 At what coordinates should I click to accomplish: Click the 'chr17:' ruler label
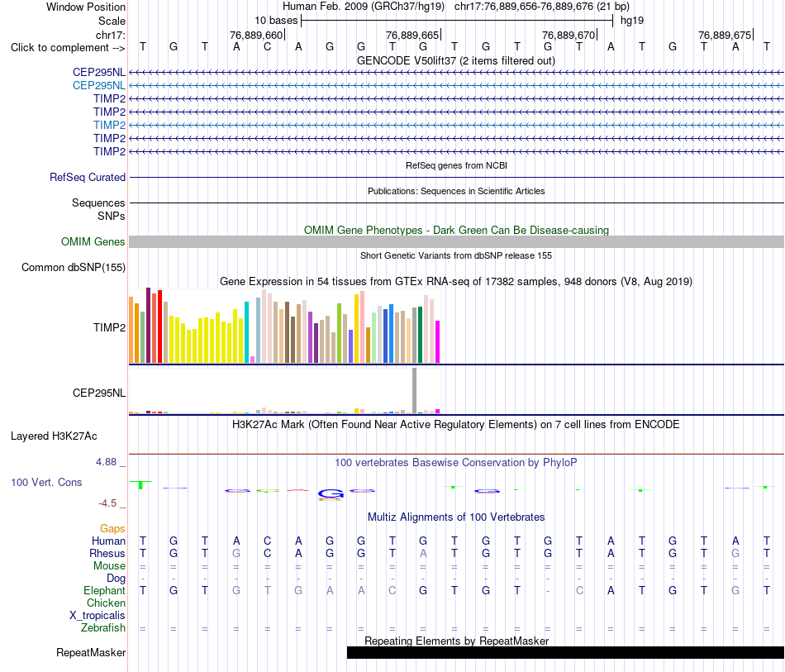110,35
